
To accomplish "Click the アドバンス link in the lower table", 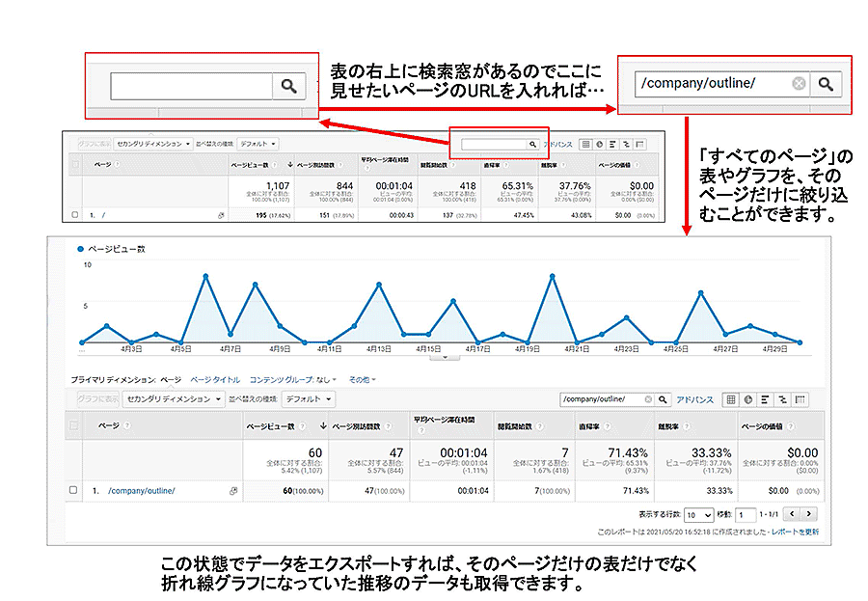I will point(694,398).
